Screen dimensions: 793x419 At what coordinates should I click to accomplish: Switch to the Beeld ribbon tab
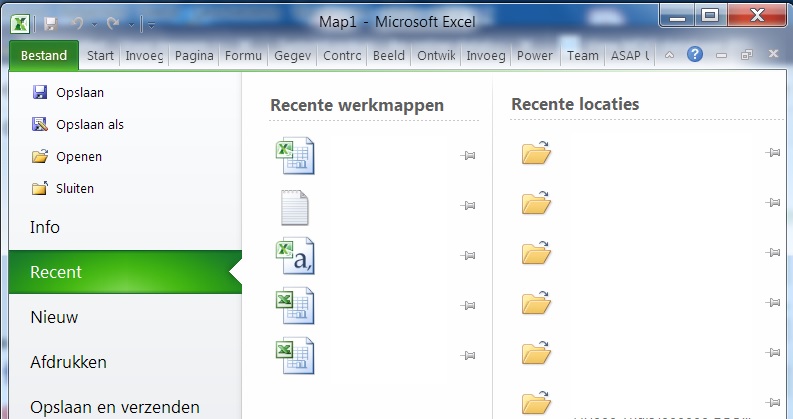[x=388, y=56]
